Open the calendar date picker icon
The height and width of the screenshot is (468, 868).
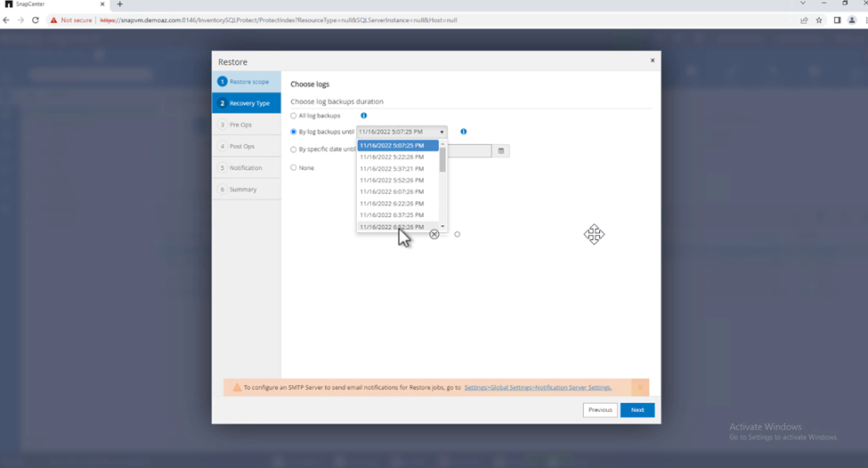tap(501, 150)
